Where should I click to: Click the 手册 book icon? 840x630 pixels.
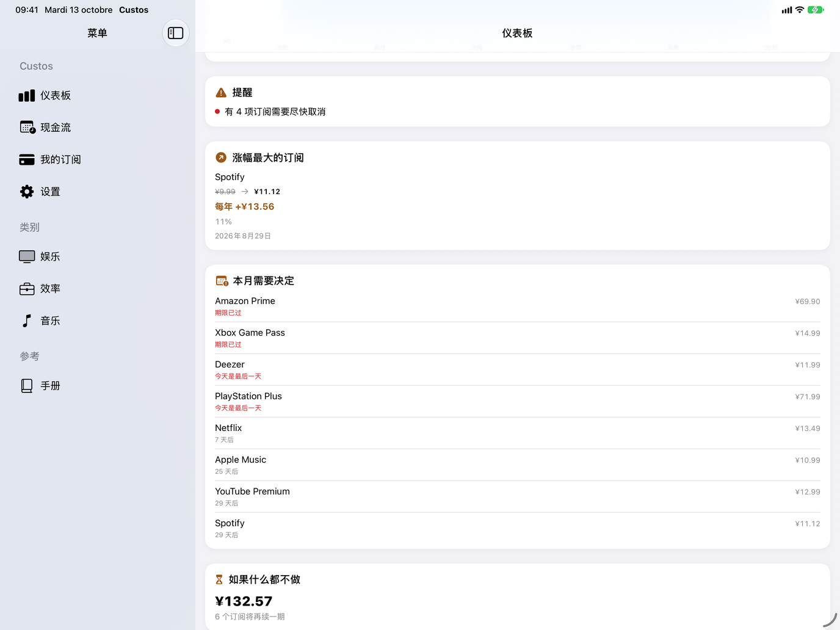click(x=27, y=386)
